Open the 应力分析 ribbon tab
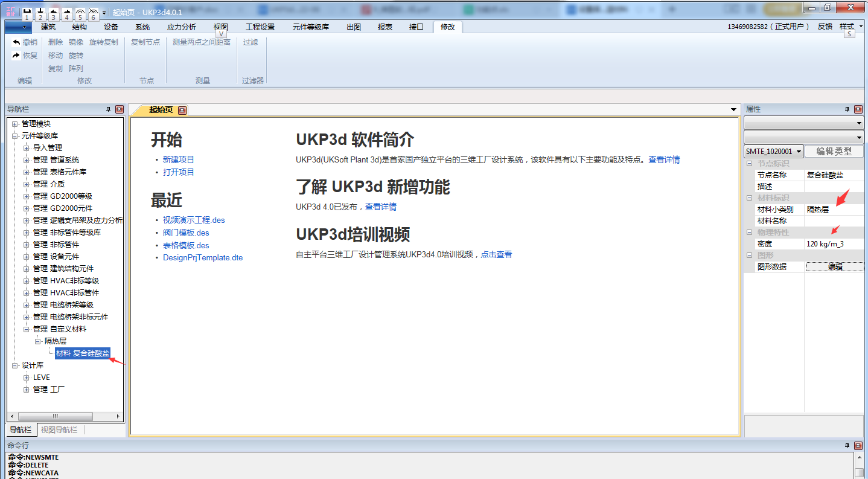Image resolution: width=868 pixels, height=479 pixels. (x=181, y=27)
